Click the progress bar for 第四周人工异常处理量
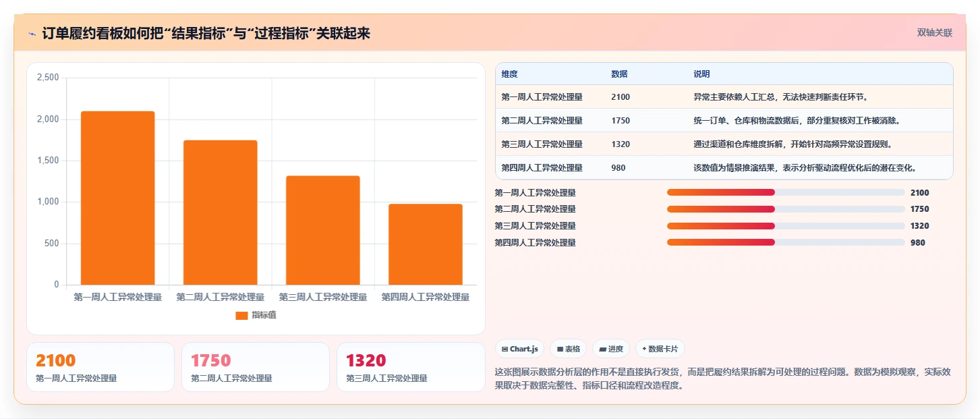Screen dimensions: 980x419 [x=786, y=242]
